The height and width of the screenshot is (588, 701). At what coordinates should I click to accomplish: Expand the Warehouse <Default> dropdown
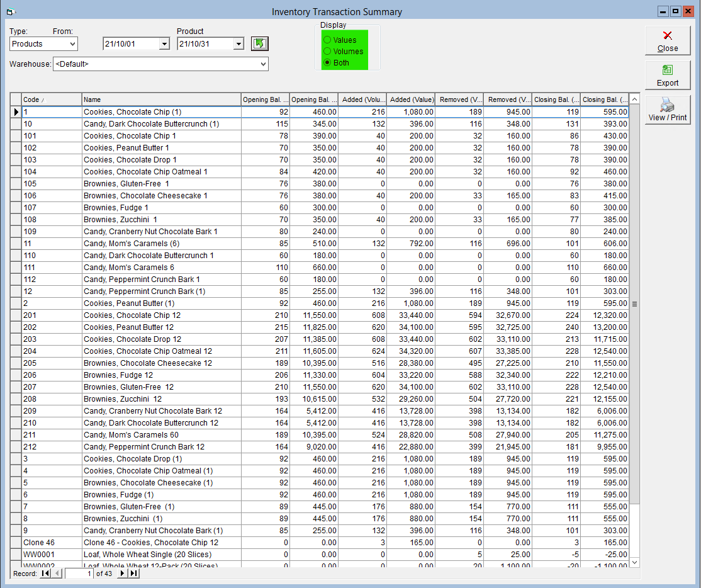click(263, 64)
